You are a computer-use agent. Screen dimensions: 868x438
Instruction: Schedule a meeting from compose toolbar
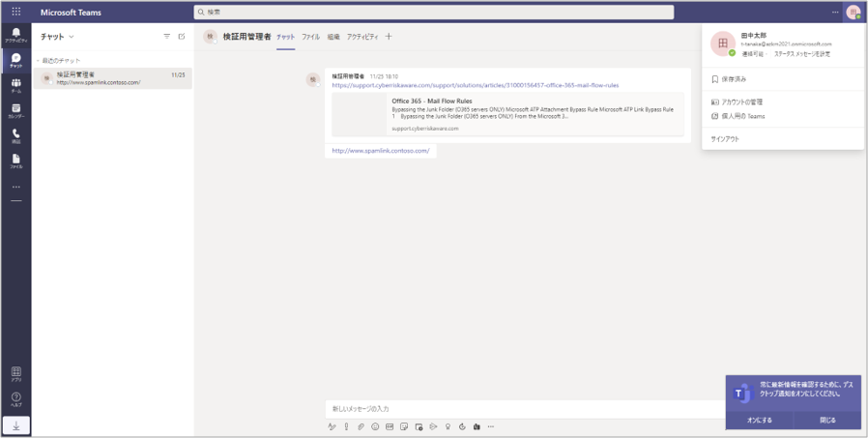[420, 426]
